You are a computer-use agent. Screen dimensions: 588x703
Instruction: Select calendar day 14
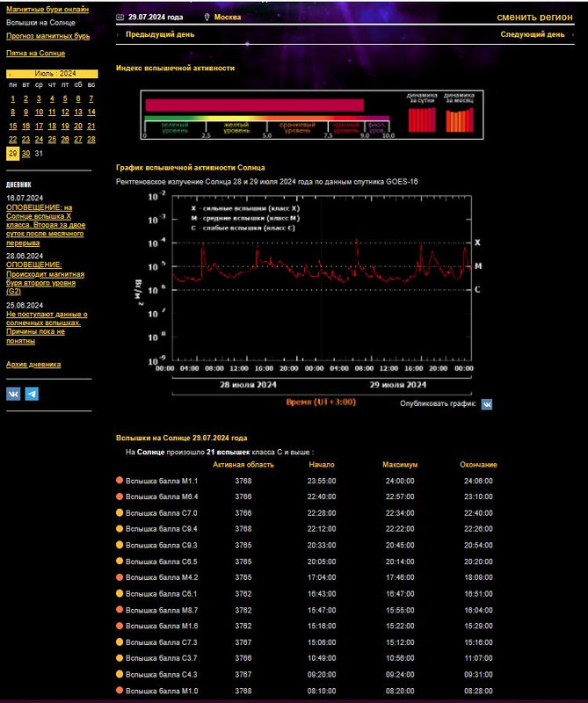click(91, 112)
